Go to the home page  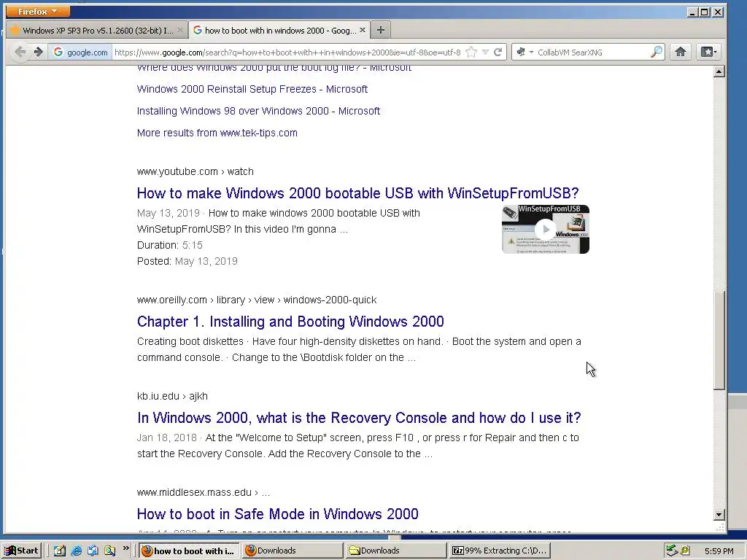[x=681, y=52]
